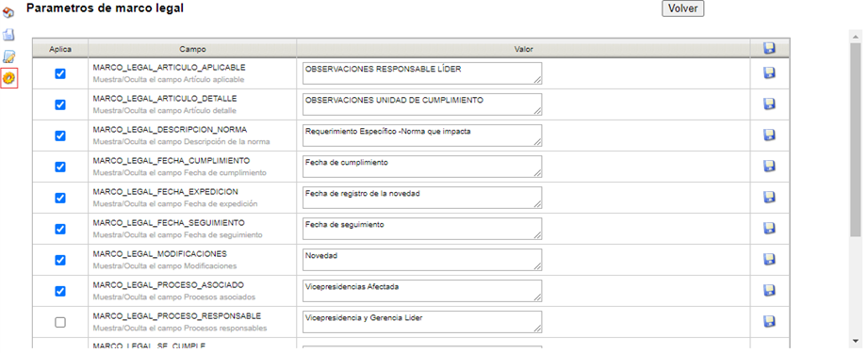This screenshot has width=868, height=353.
Task: Click the top red cube sidebar icon
Action: (x=8, y=11)
